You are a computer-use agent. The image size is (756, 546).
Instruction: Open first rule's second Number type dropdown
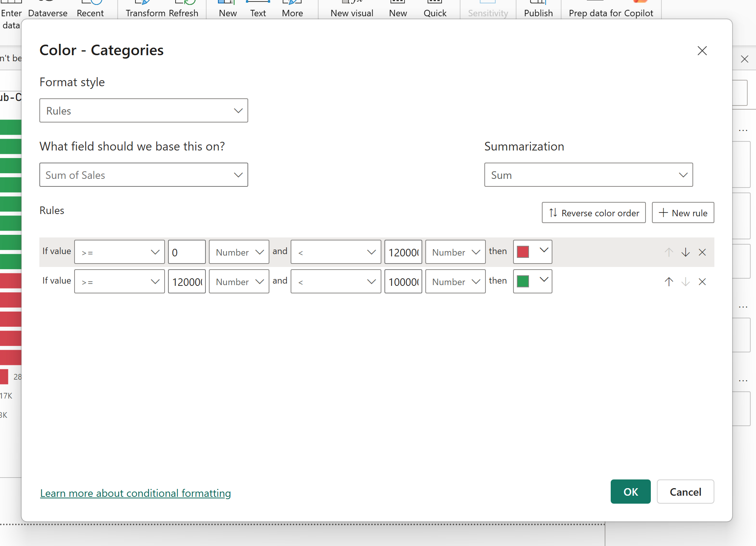pyautogui.click(x=455, y=252)
